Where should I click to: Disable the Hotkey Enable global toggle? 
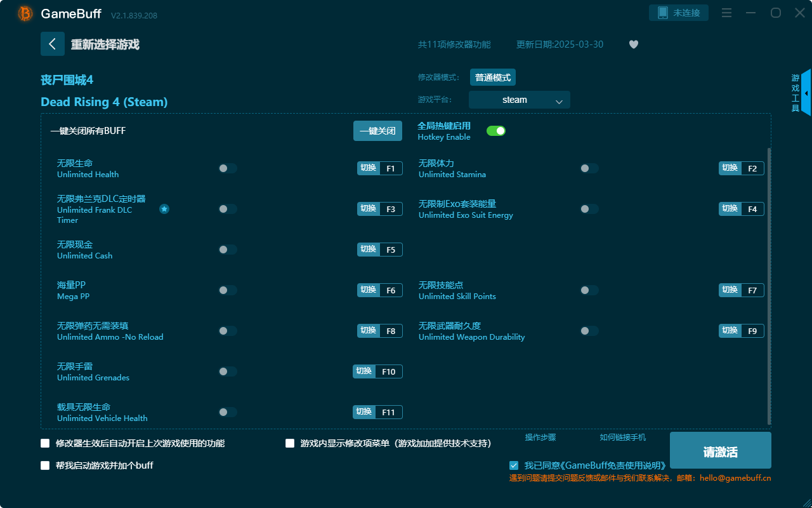(x=495, y=130)
